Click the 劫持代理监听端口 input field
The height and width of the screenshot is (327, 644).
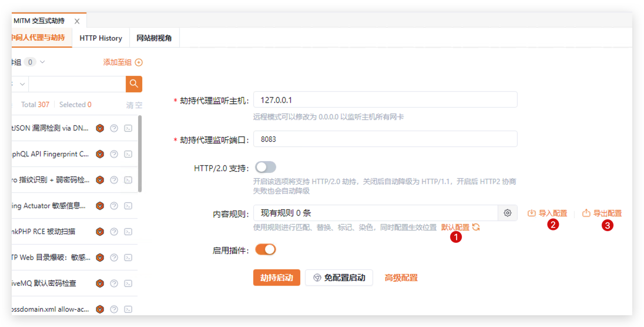pyautogui.click(x=385, y=139)
